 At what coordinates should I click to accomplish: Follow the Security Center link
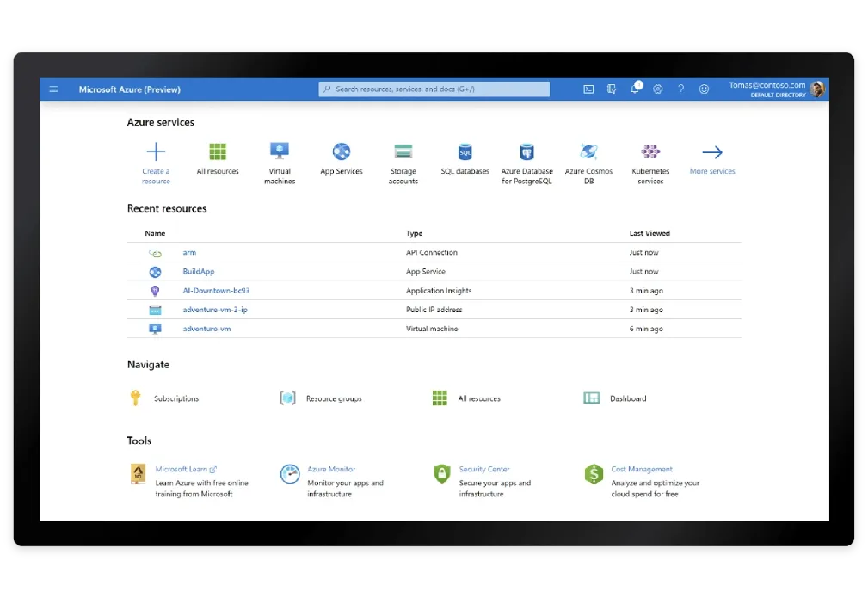tap(483, 469)
